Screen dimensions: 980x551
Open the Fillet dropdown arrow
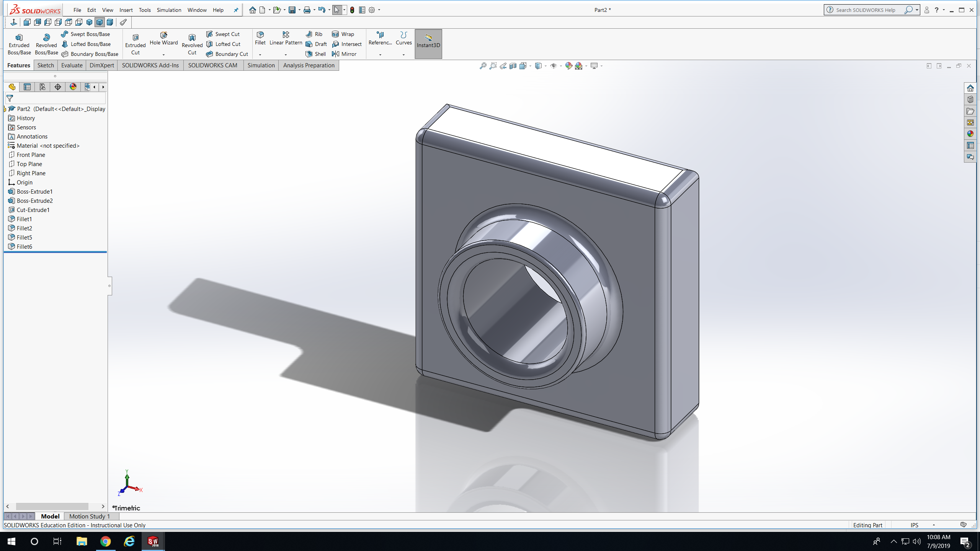pyautogui.click(x=260, y=55)
